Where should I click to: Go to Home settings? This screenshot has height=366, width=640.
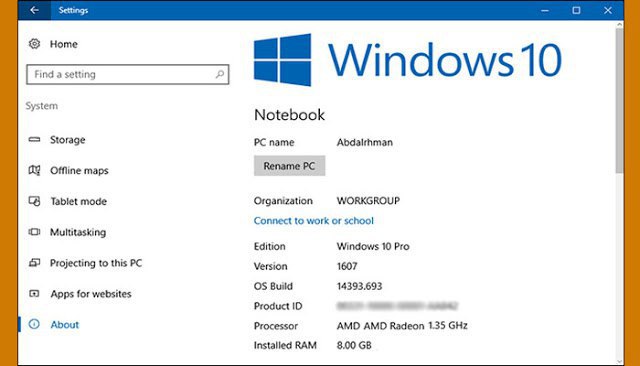(x=64, y=44)
